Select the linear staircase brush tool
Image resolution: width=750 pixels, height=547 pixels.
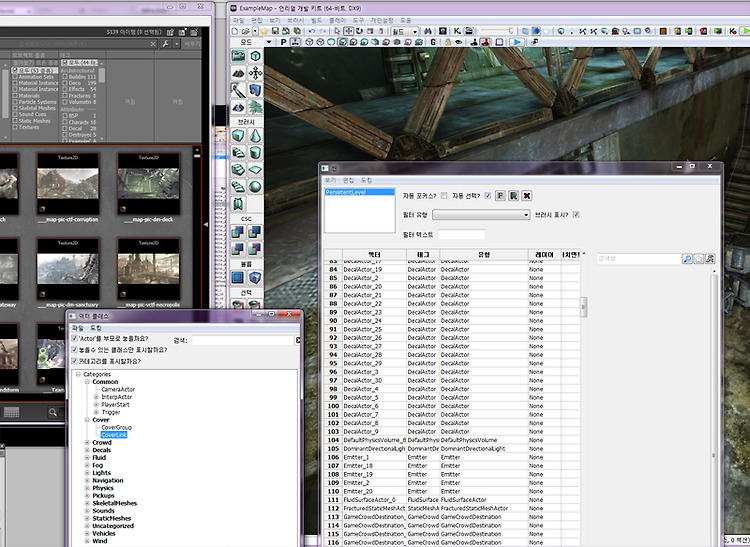[x=238, y=170]
